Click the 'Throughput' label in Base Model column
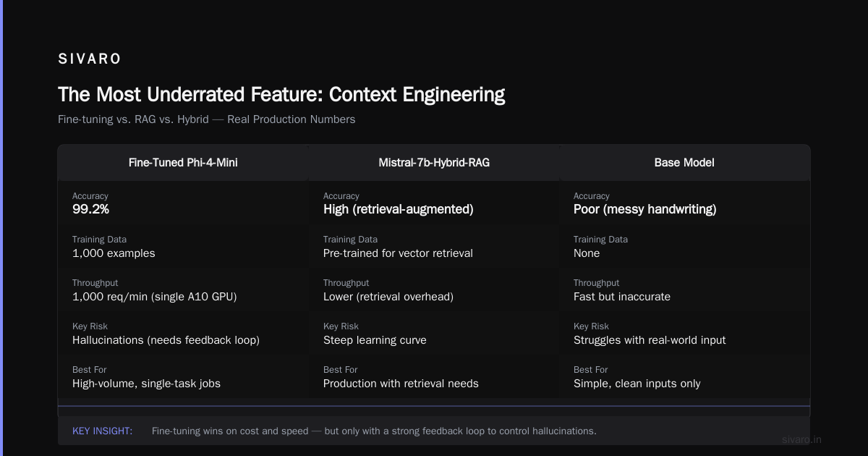This screenshot has width=868, height=456. (596, 283)
